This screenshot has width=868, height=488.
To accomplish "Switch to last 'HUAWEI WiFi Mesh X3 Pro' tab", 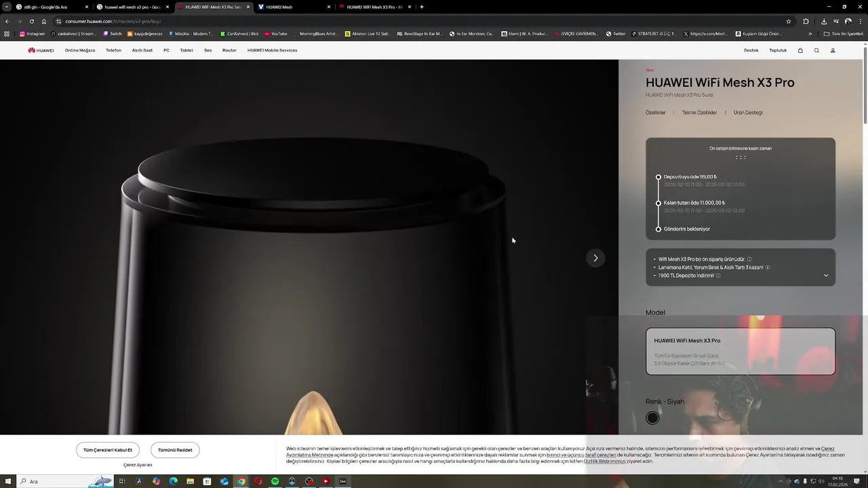I will [374, 7].
